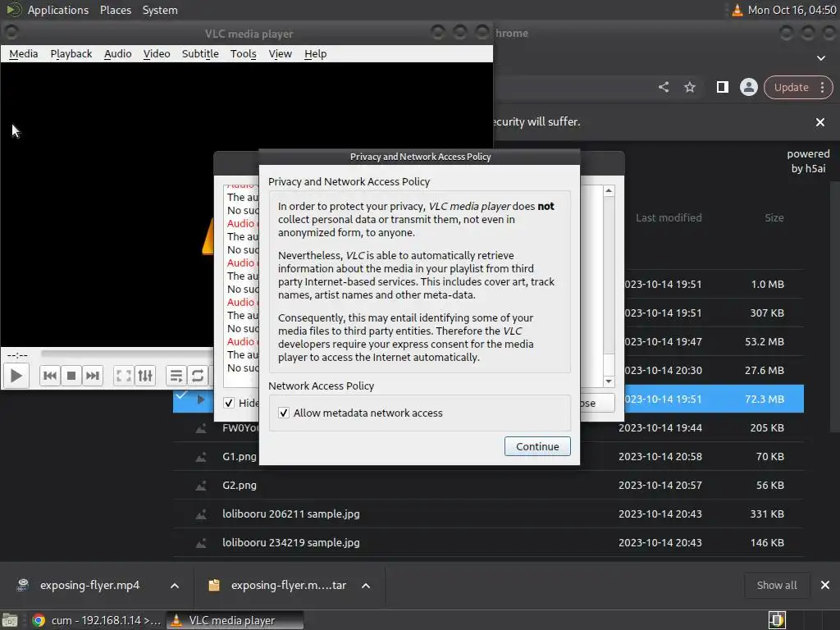Click the Chrome share page icon

pyautogui.click(x=664, y=87)
